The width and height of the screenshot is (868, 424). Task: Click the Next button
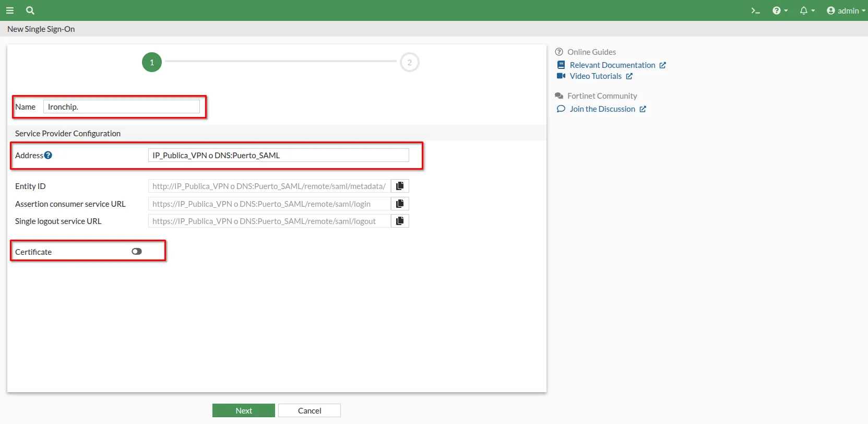click(244, 410)
